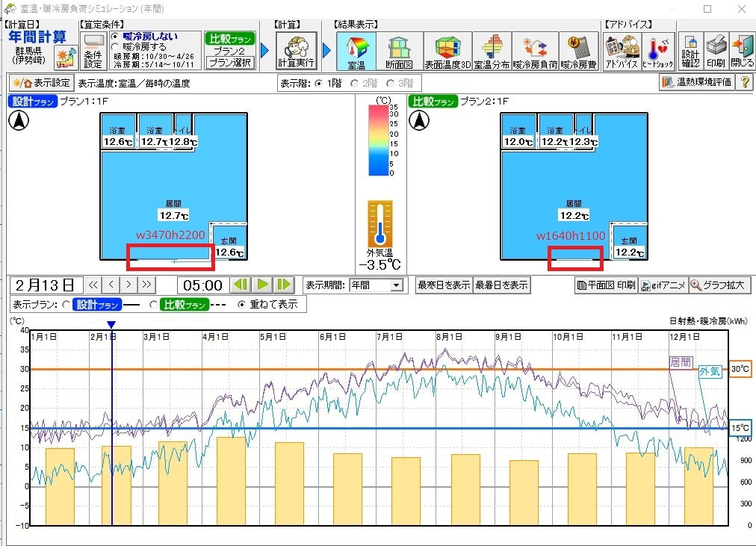Click outdoor temperature −3.5℃ reading
This screenshot has height=546, width=756.
380,264
